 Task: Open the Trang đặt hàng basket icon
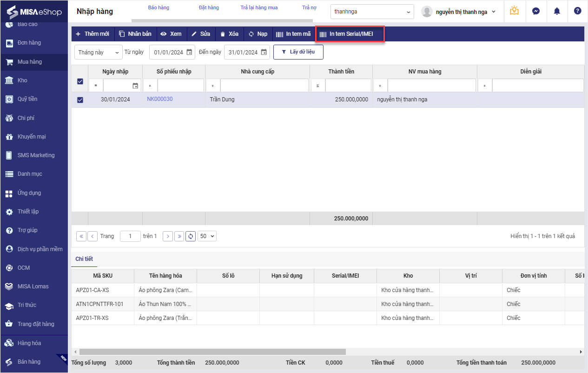[x=9, y=324]
